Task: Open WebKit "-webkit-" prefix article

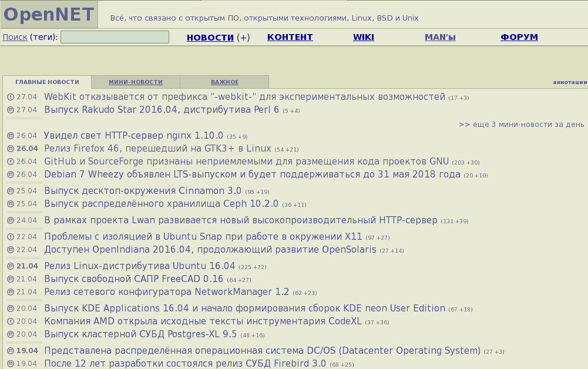Action: pyautogui.click(x=244, y=97)
